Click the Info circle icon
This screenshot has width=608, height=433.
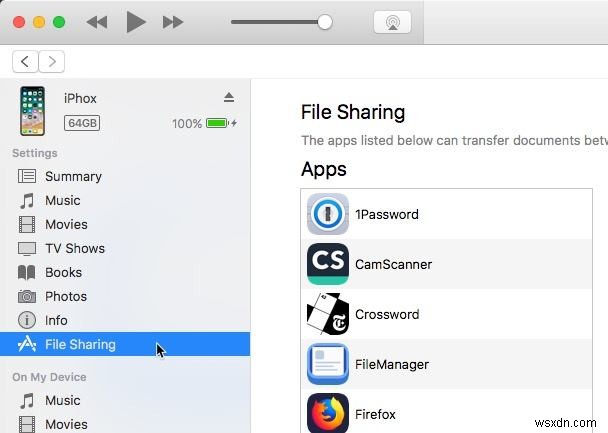(x=27, y=321)
